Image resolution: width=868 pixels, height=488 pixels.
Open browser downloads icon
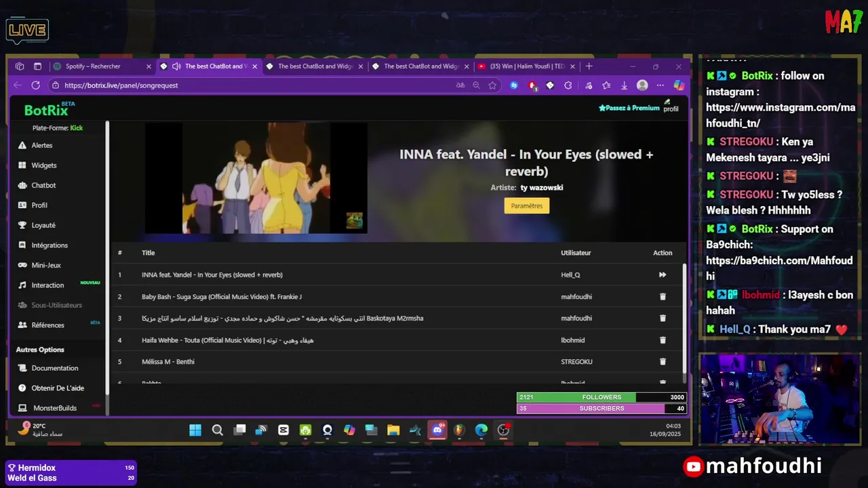pyautogui.click(x=624, y=85)
